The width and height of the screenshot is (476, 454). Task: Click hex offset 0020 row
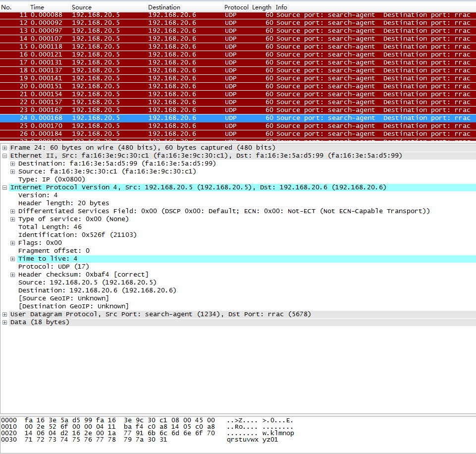(148, 433)
